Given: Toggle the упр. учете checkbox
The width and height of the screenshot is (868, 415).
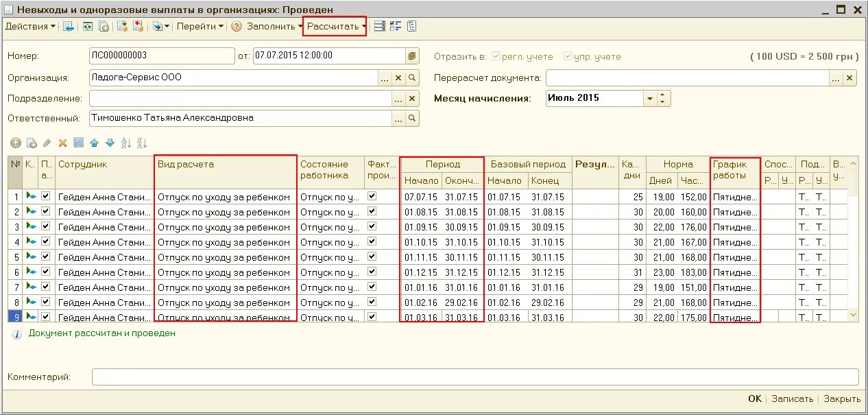Looking at the screenshot, I should 567,56.
